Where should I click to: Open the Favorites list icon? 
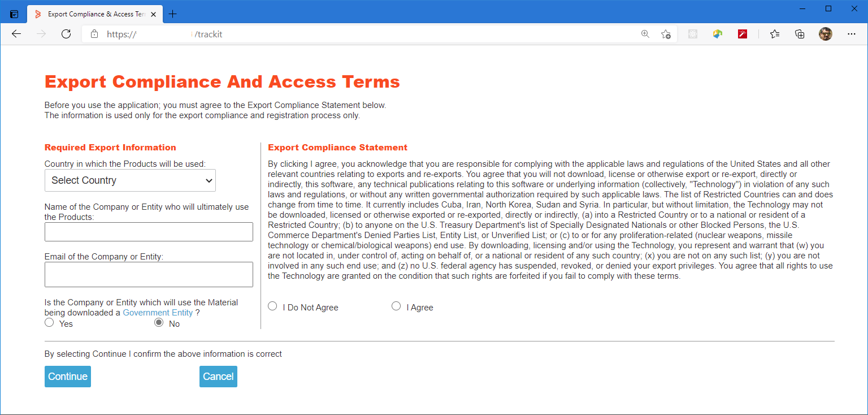775,34
